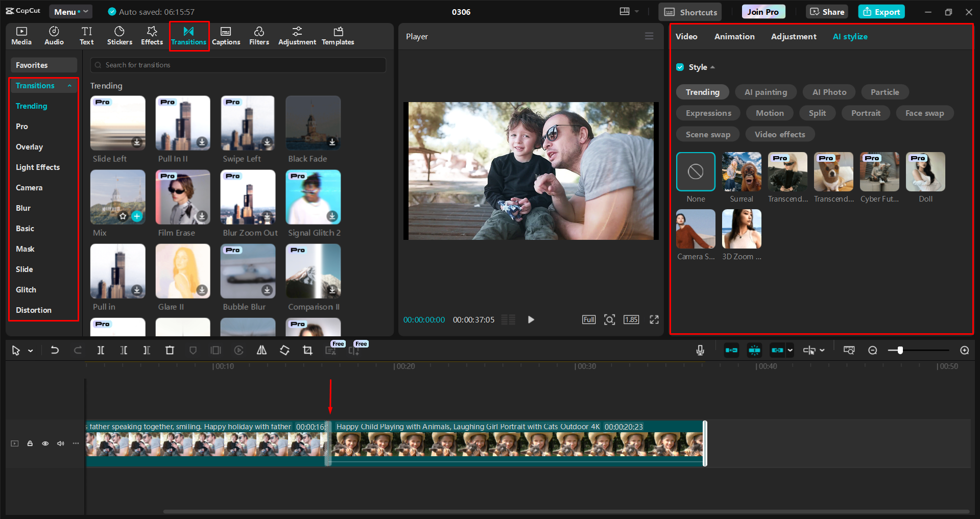Click the Export button

click(880, 11)
